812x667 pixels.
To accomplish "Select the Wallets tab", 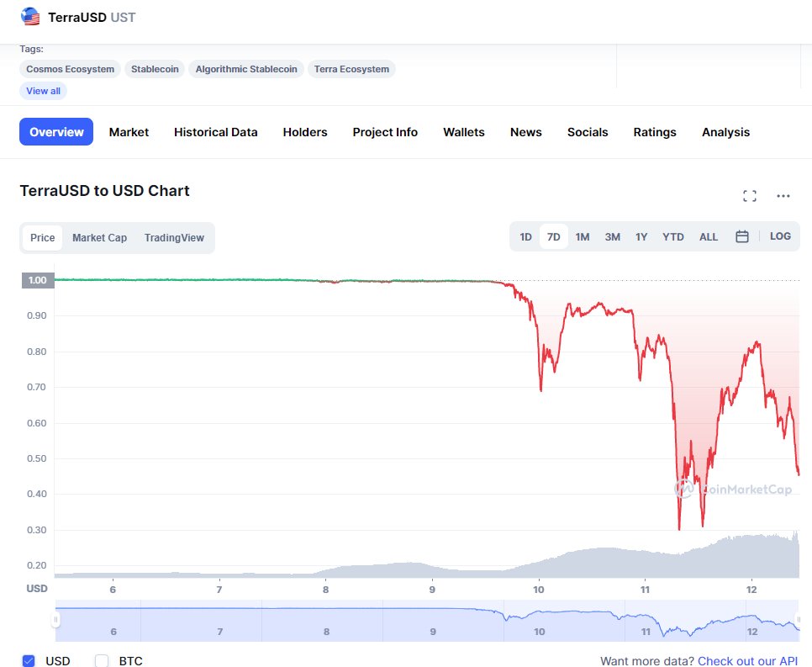I will 463,132.
